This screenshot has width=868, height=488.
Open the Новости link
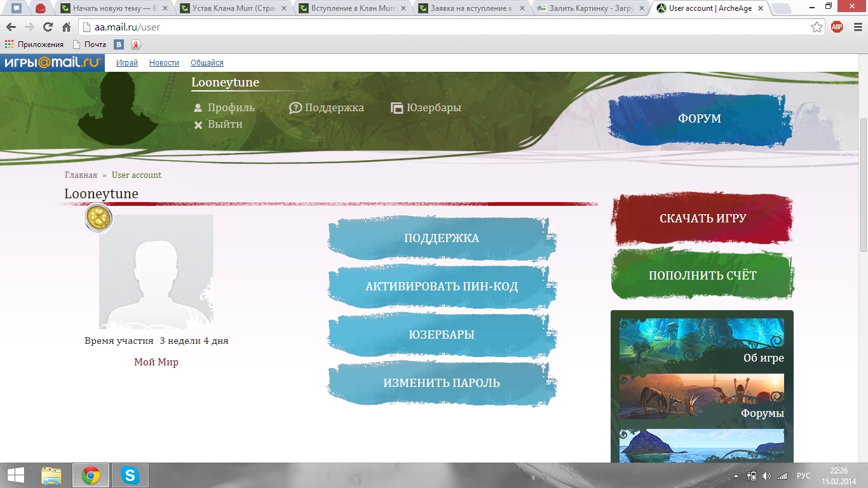(164, 63)
